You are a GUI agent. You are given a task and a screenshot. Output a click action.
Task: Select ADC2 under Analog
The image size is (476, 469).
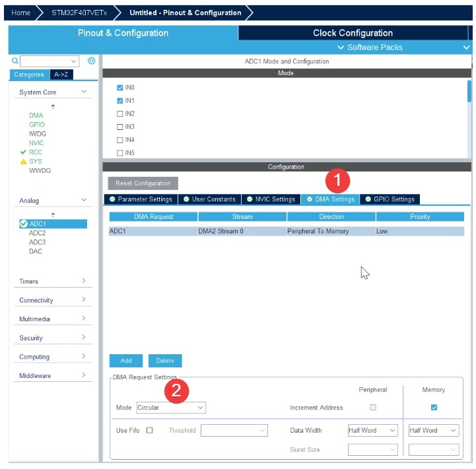point(37,233)
